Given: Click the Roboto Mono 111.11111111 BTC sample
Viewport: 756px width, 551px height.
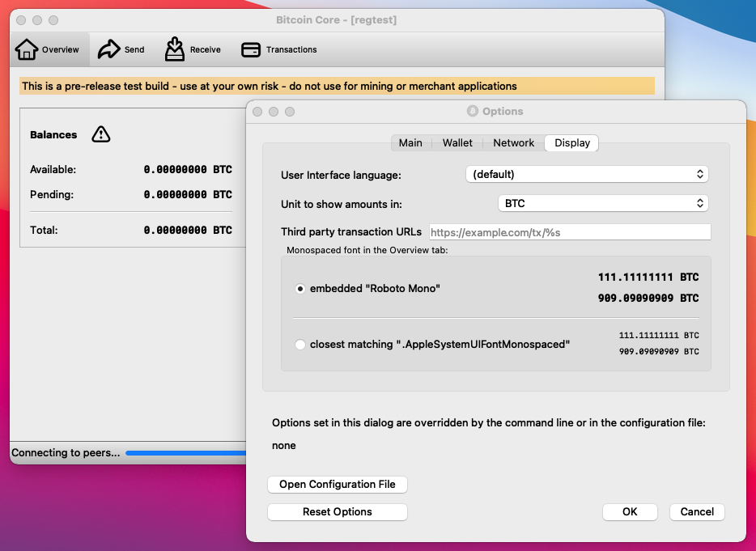Looking at the screenshot, I should coord(648,278).
